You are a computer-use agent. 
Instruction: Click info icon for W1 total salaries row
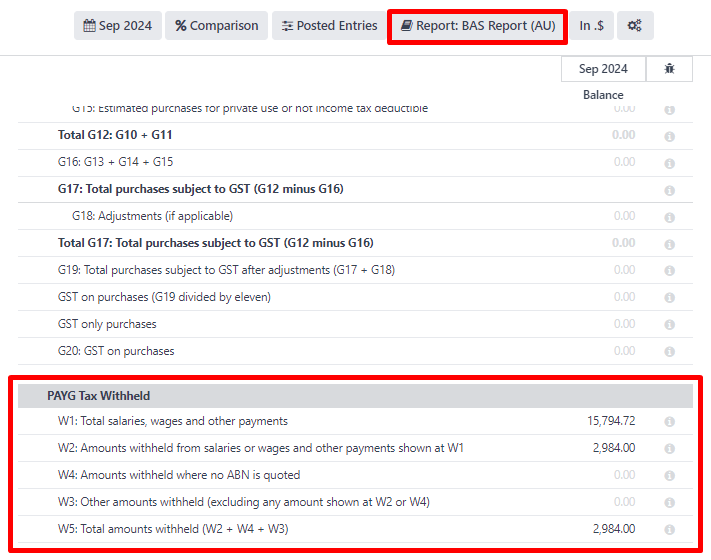pyautogui.click(x=669, y=422)
